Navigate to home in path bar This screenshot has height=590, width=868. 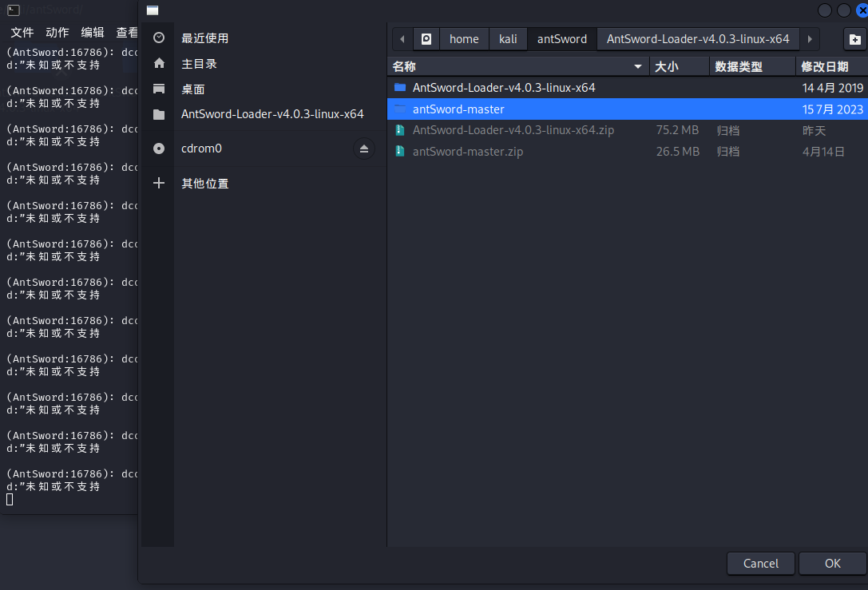(464, 39)
